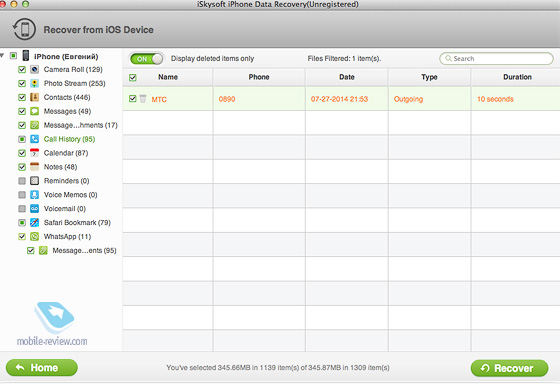Select Camera Roll (129) in sidebar
This screenshot has height=384, width=560.
pyautogui.click(x=73, y=69)
